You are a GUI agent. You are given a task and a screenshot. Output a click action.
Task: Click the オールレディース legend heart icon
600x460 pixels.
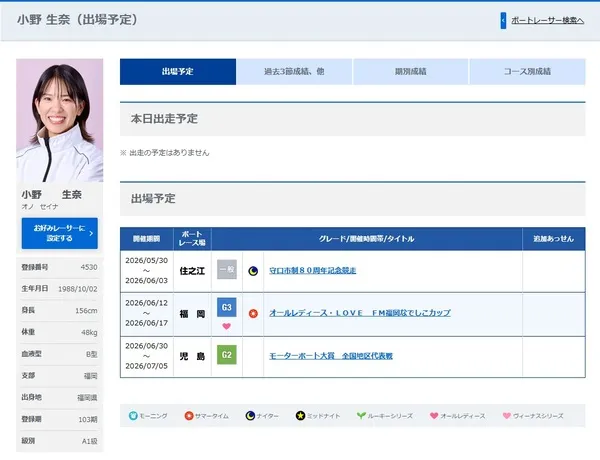(434, 416)
